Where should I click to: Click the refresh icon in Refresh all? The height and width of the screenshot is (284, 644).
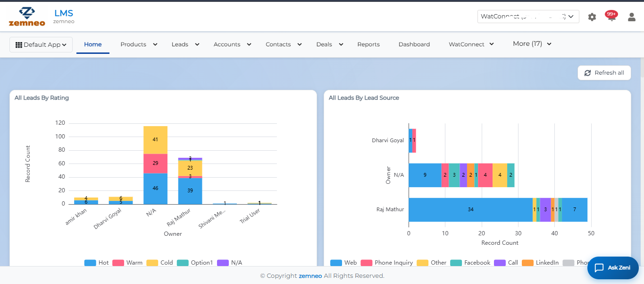587,73
